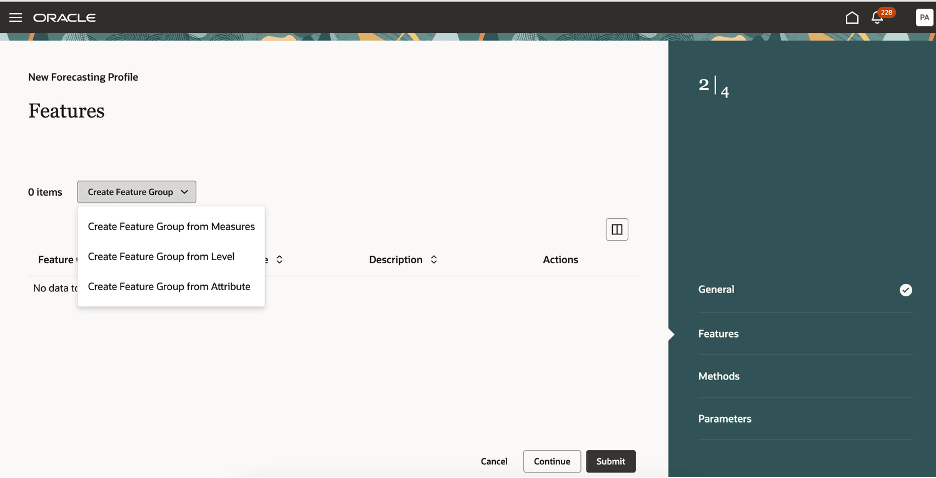Choose Create Feature Group from Measures
936x478 pixels.
(x=171, y=227)
